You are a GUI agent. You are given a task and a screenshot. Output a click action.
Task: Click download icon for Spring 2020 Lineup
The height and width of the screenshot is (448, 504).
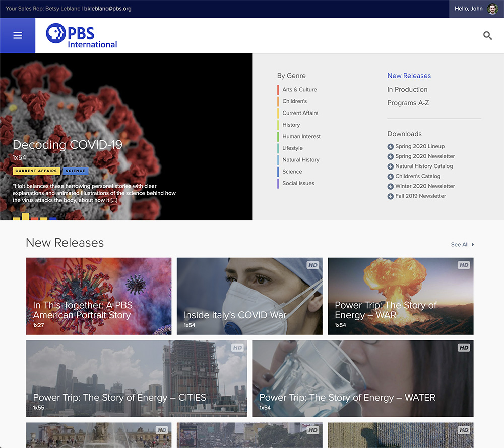pyautogui.click(x=390, y=147)
